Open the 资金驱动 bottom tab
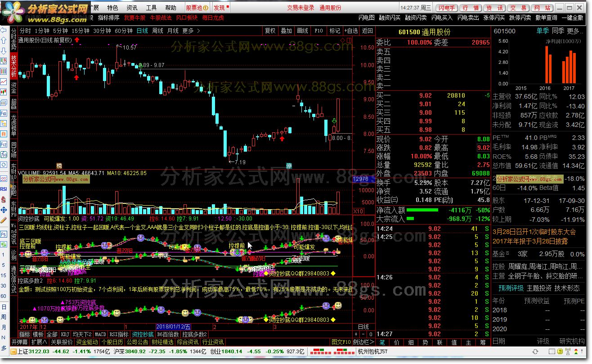This screenshot has height=364, width=592. point(87,342)
